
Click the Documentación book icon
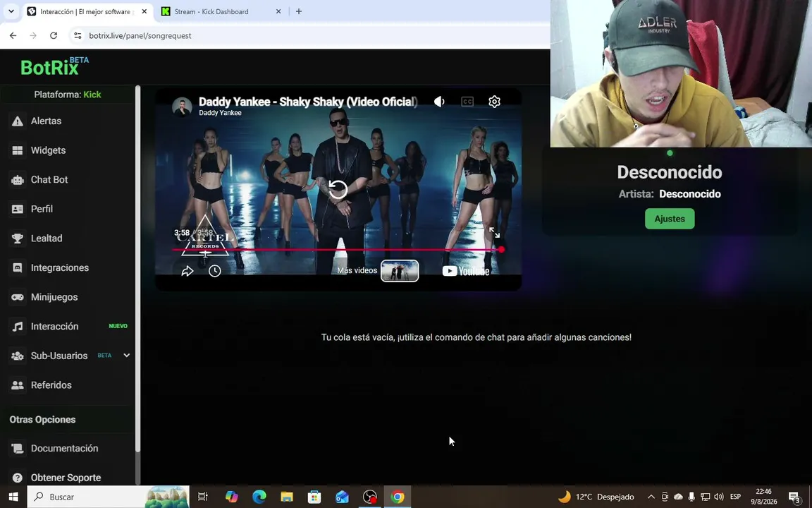click(18, 449)
